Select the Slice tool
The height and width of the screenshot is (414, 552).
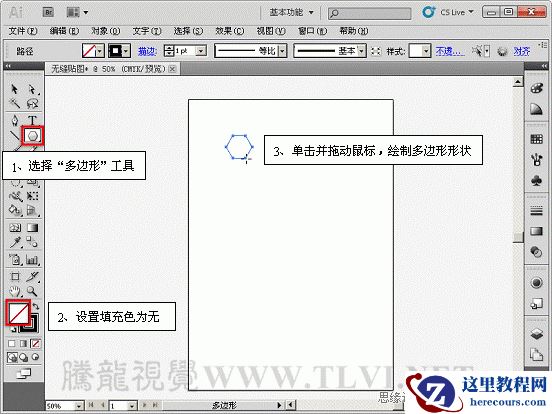[x=32, y=277]
